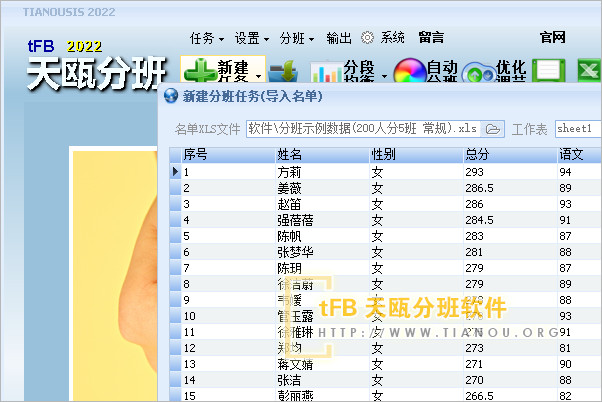Viewport: 602px width, 402px height.
Task: Select name cell 蒋文婧
Action: click(x=322, y=364)
